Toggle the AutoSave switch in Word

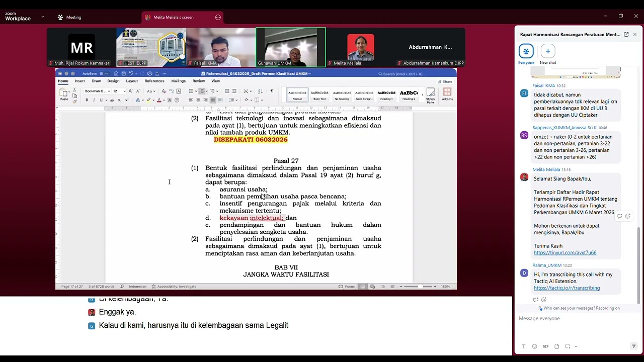(104, 73)
